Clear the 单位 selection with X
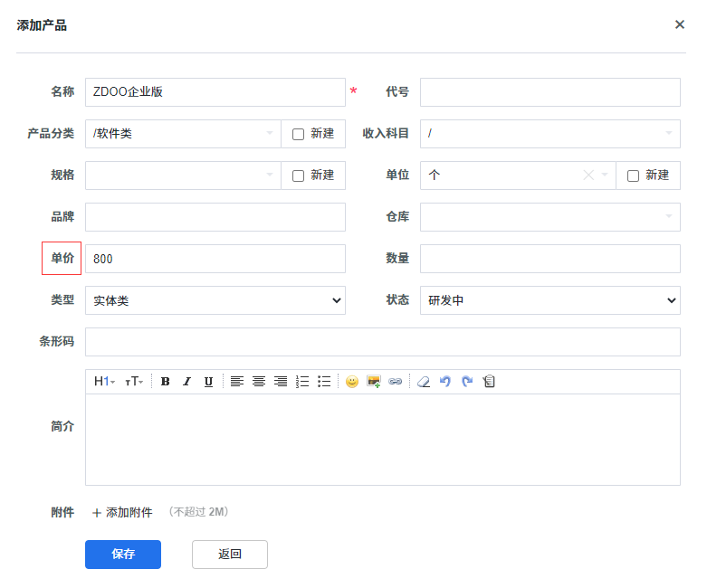This screenshot has height=588, width=707. pos(588,175)
